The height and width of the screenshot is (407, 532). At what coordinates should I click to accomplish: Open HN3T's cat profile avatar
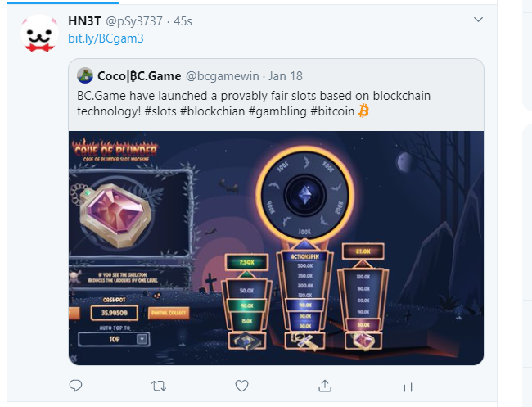(39, 34)
